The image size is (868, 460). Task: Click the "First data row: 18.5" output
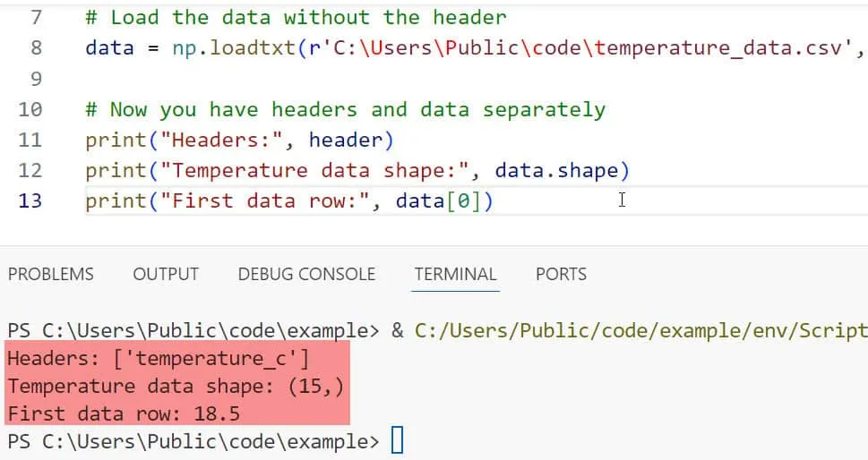pyautogui.click(x=124, y=414)
